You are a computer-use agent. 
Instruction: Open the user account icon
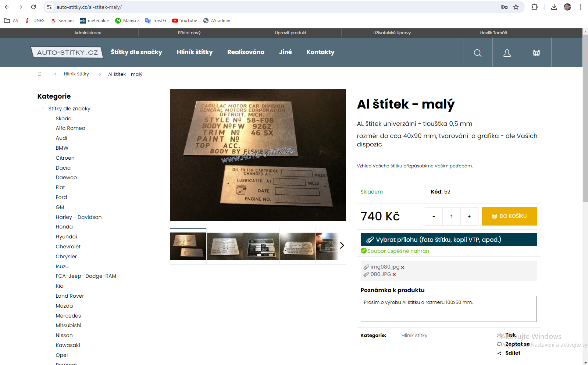click(x=507, y=53)
